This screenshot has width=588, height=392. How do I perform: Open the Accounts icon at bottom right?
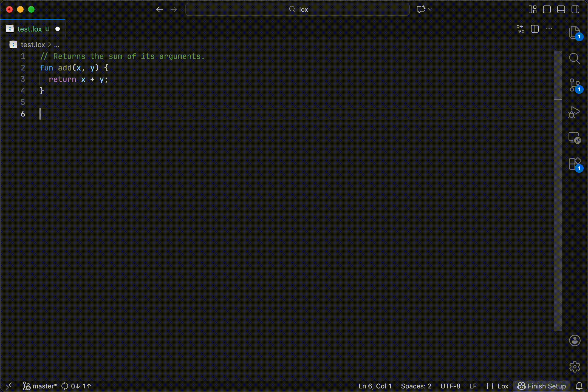click(x=575, y=340)
